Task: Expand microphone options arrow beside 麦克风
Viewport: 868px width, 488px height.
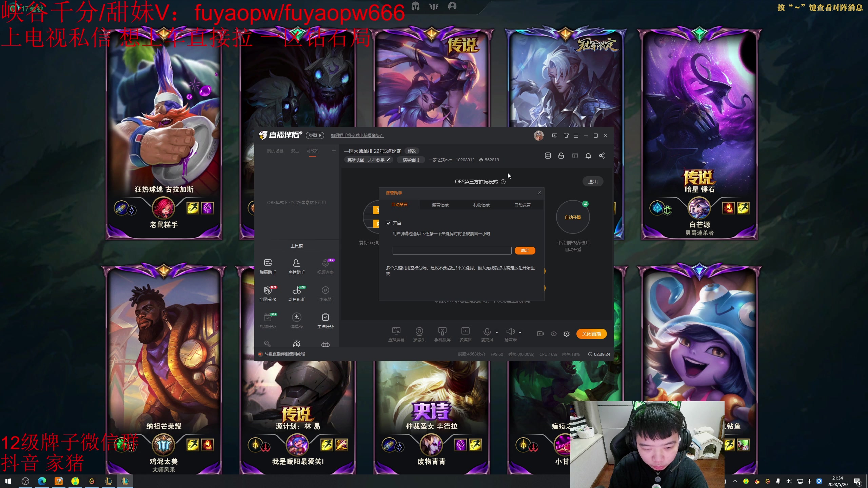Action: [497, 332]
